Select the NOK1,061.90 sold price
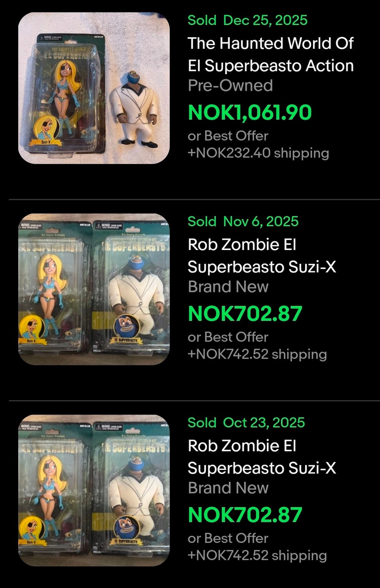Viewport: 380px width, 588px height. click(250, 112)
